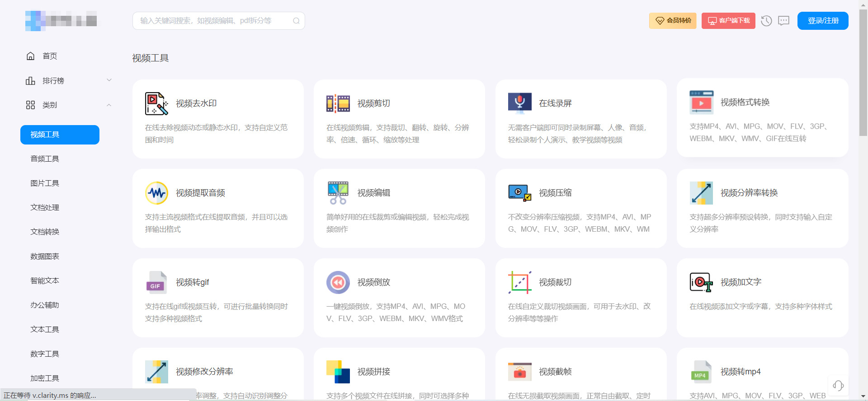
Task: Expand the 排行榜 chevron
Action: pyautogui.click(x=109, y=80)
